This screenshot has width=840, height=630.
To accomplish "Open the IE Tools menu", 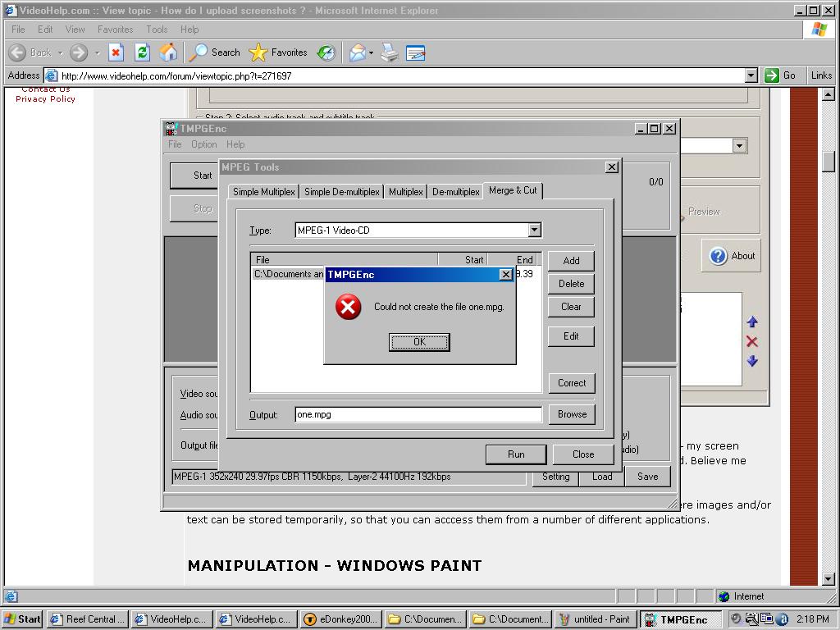I will pyautogui.click(x=157, y=30).
